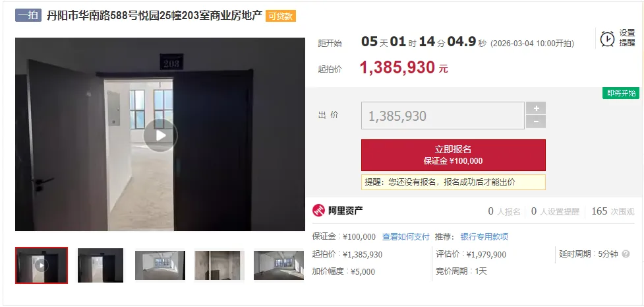The height and width of the screenshot is (307, 644).
Task: Click the help icon beside 延时周期
Action: (x=626, y=254)
